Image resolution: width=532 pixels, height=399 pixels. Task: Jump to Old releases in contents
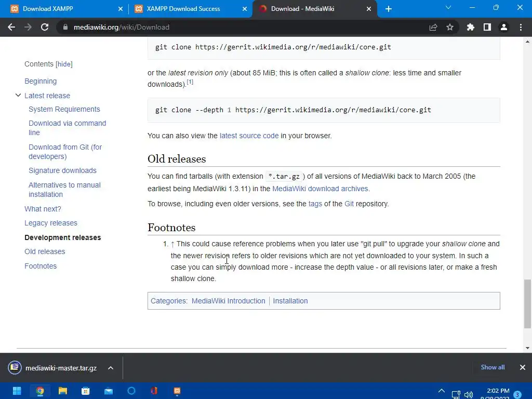click(45, 251)
